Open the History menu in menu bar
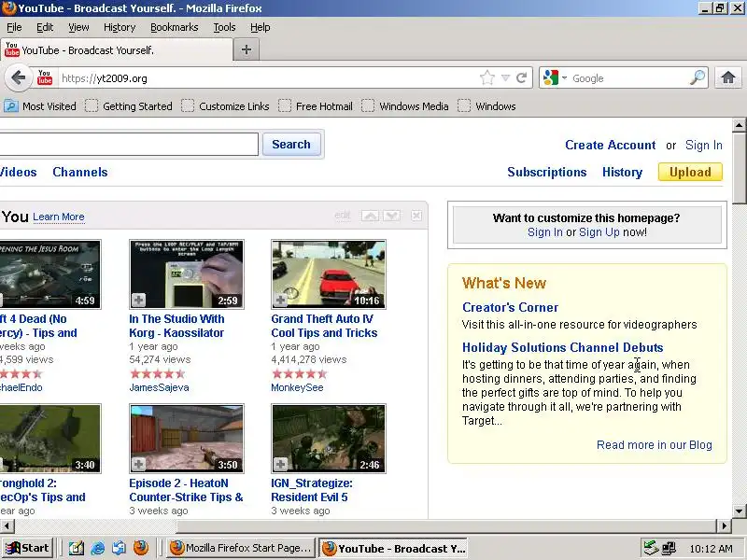 coord(120,27)
